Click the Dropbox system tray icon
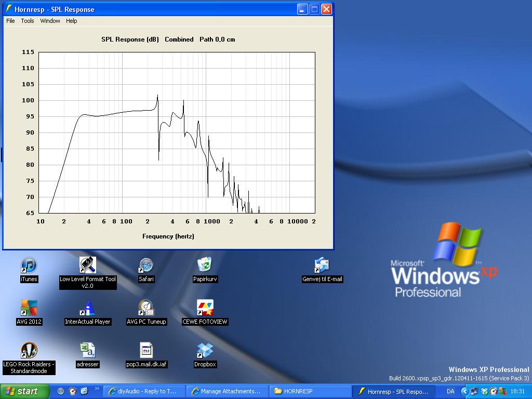The width and height of the screenshot is (532, 399). [485, 392]
